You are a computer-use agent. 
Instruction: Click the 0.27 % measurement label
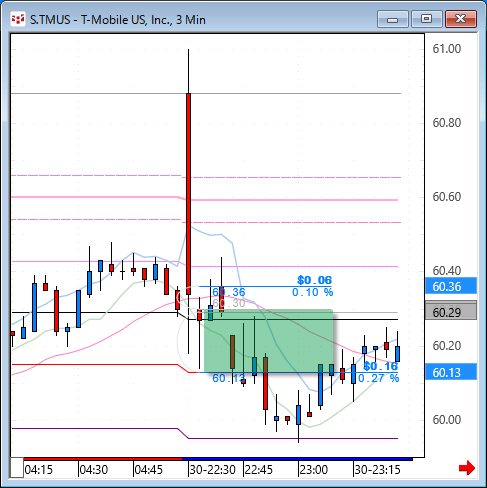click(x=379, y=378)
